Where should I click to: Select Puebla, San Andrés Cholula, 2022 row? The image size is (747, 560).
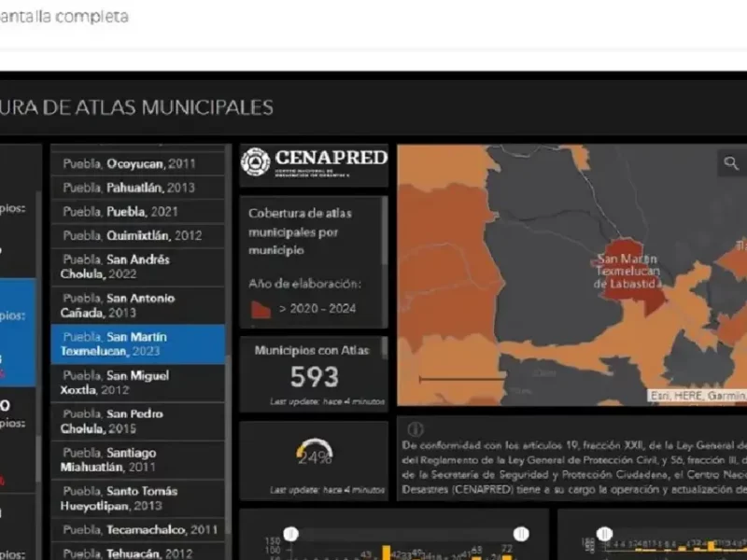(137, 267)
